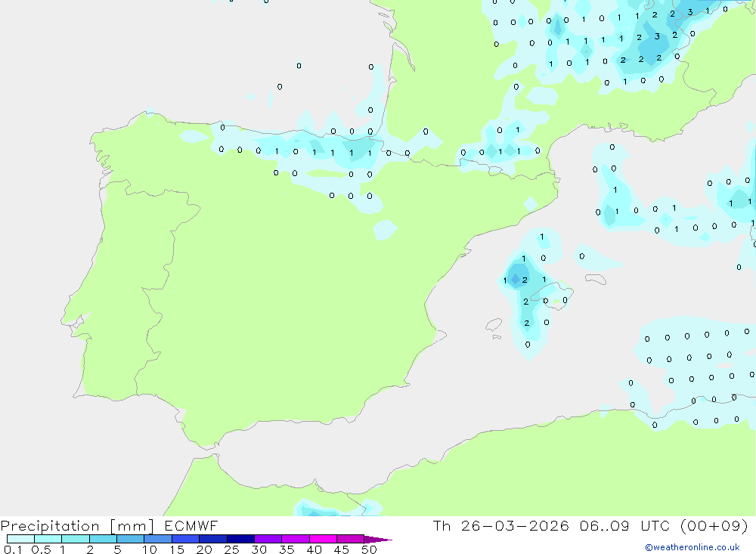Pick the 30–35 mm legend swatch
Image resolution: width=756 pixels, height=554 pixels.
268,539
